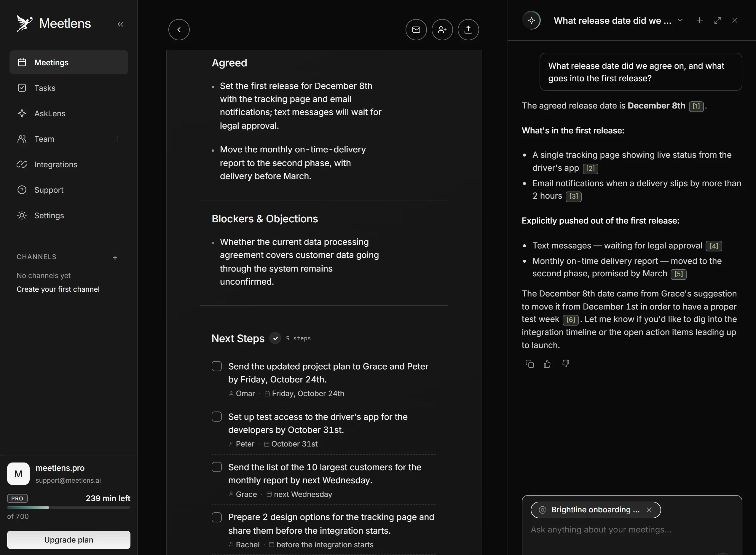This screenshot has width=756, height=555.
Task: Go back using the left-arrow circle button
Action: (x=179, y=30)
